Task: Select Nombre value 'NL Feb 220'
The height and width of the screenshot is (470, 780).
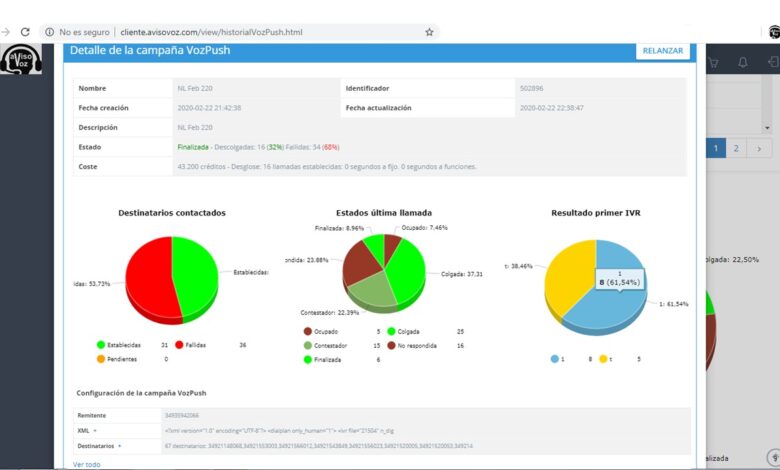Action: tap(195, 88)
